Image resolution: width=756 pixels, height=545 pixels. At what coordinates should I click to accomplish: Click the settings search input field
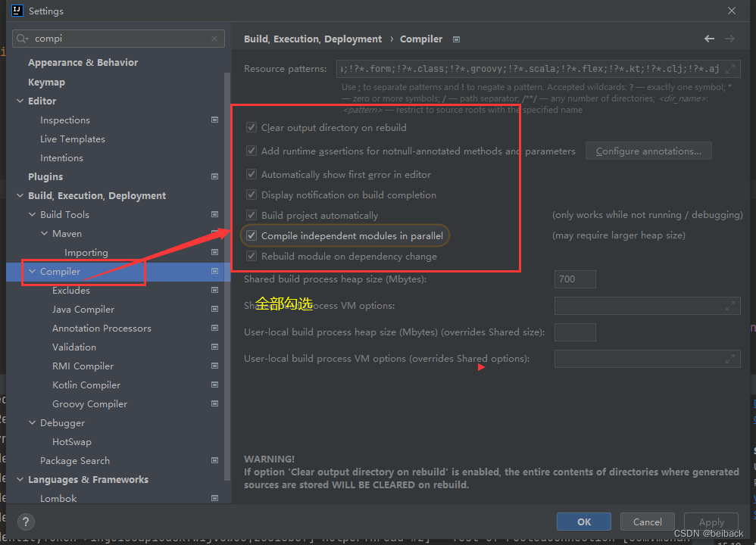click(120, 39)
